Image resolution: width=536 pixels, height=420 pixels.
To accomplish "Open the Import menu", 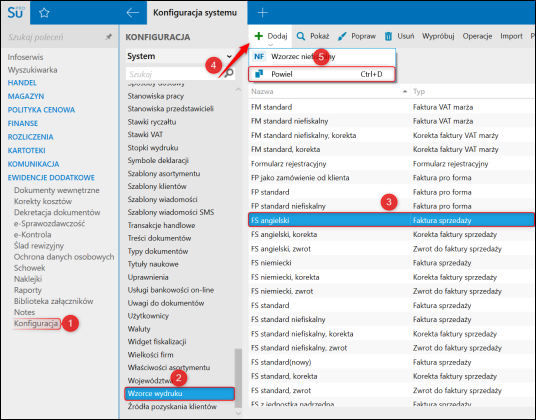I will click(511, 36).
